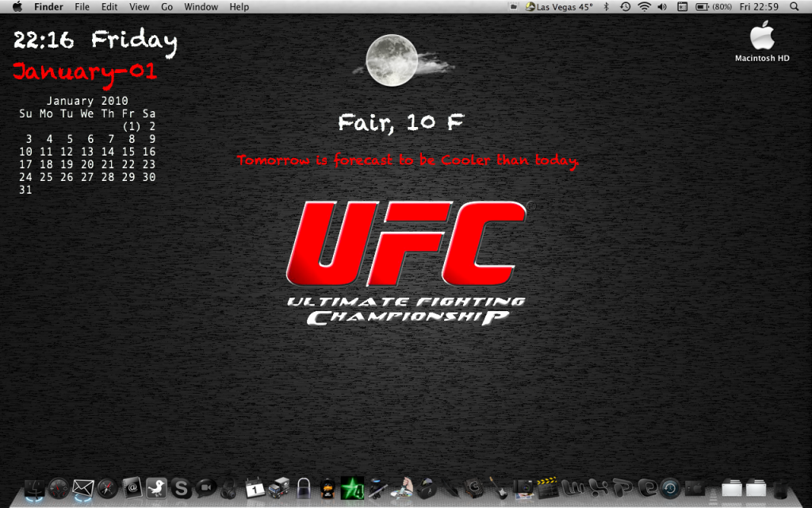812x508 pixels.
Task: Open the green star 4 app in dock
Action: (x=352, y=488)
